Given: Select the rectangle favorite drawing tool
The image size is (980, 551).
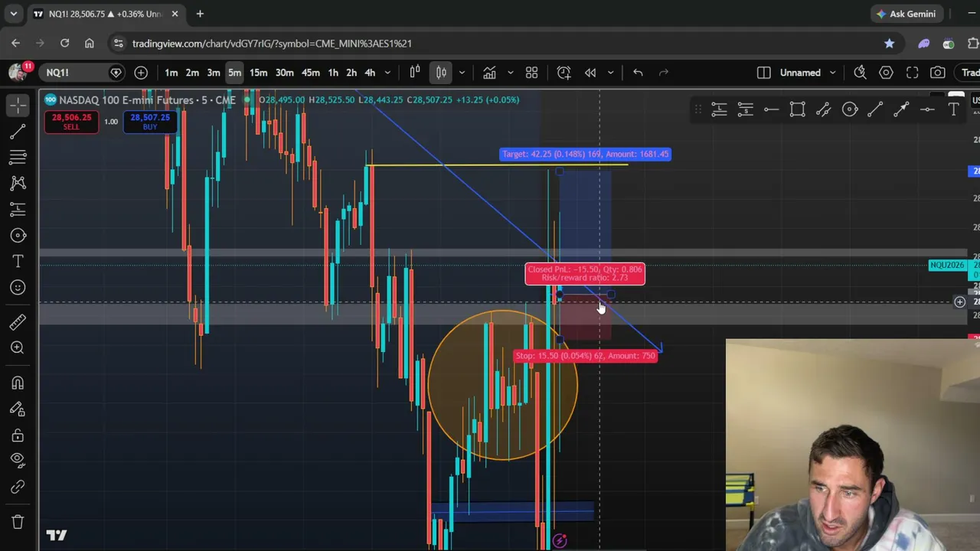Looking at the screenshot, I should [x=797, y=110].
